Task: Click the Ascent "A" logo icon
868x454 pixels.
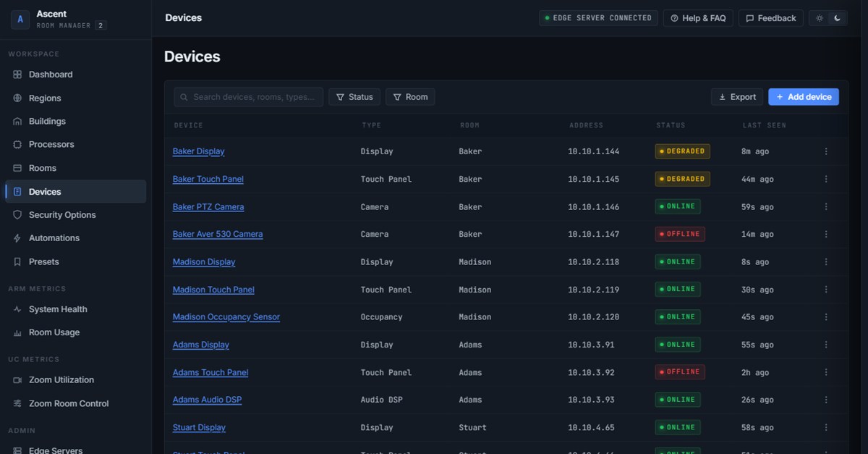Action: pos(20,20)
